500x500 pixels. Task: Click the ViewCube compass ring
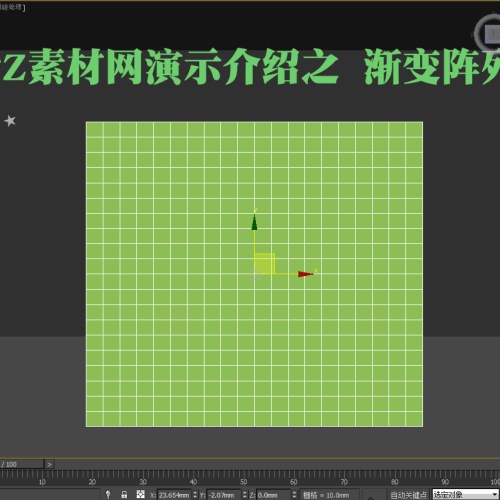coord(479,33)
